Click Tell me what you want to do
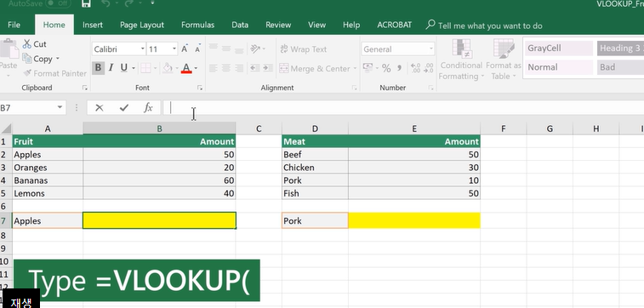 [484, 26]
